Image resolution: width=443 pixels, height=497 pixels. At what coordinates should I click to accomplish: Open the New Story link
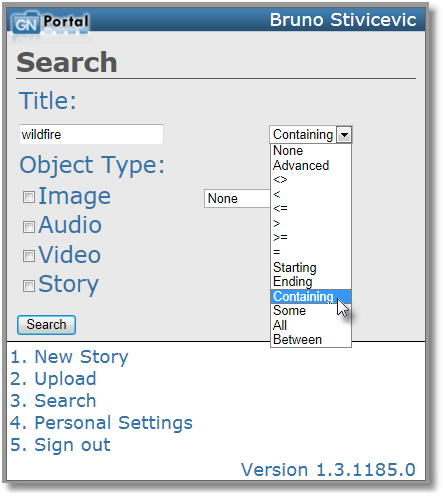(69, 357)
